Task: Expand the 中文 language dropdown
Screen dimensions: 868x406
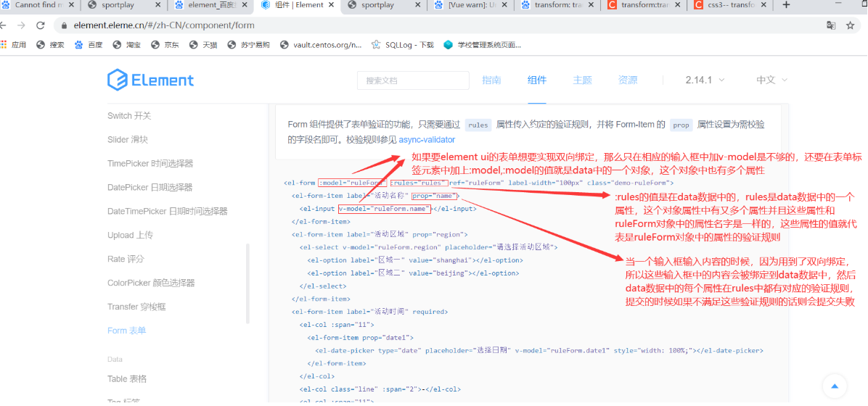Action: (x=772, y=80)
